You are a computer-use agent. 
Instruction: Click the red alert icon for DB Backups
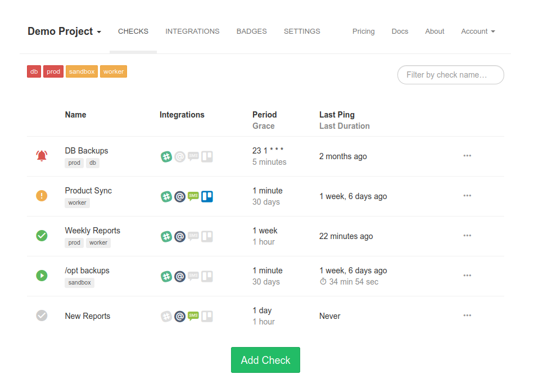pyautogui.click(x=42, y=156)
